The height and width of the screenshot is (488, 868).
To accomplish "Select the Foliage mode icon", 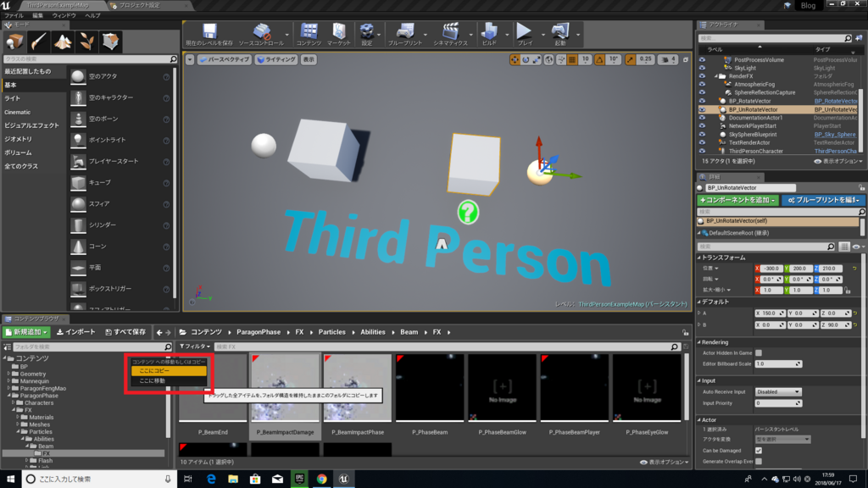I will pyautogui.click(x=86, y=42).
